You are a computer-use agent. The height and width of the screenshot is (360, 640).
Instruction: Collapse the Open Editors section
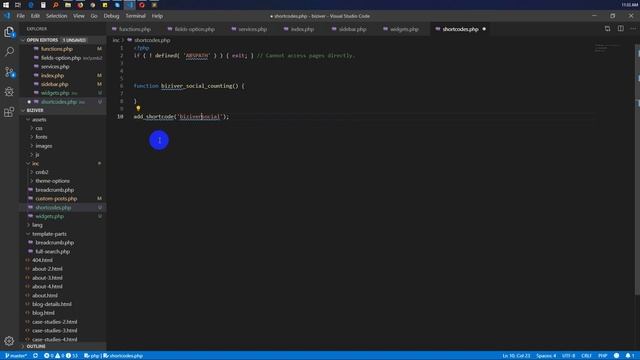pos(63,40)
